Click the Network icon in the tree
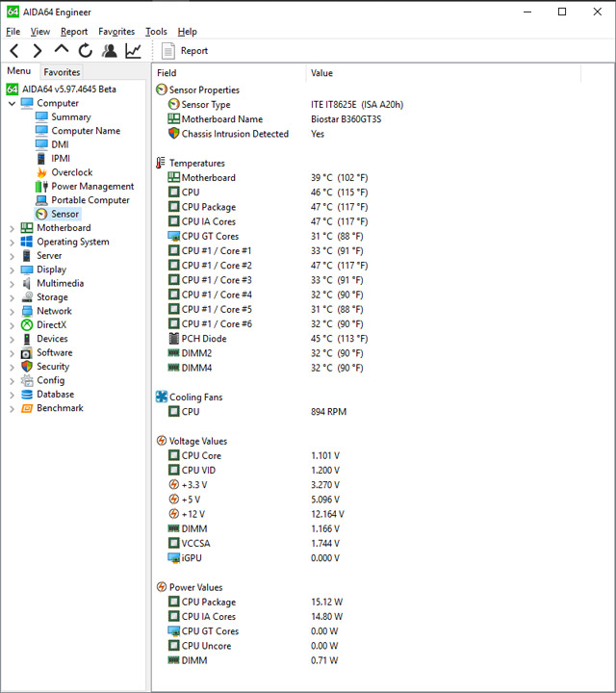The height and width of the screenshot is (693, 616). [27, 311]
